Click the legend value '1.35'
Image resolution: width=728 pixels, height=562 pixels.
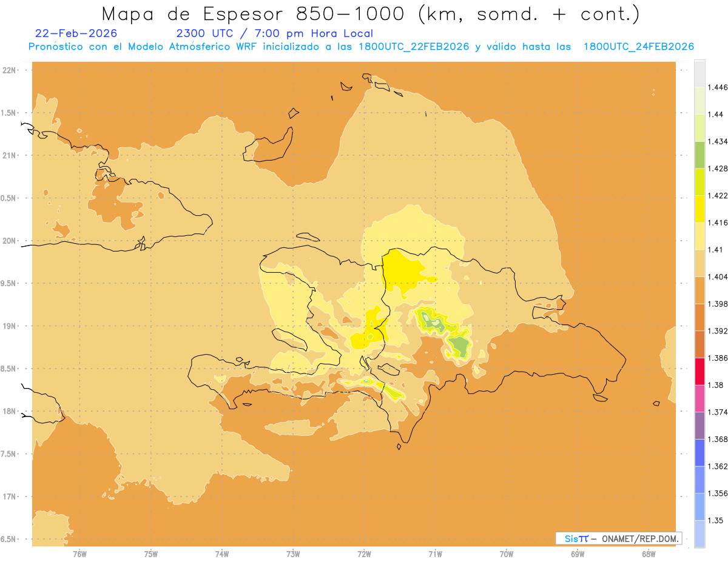point(716,520)
